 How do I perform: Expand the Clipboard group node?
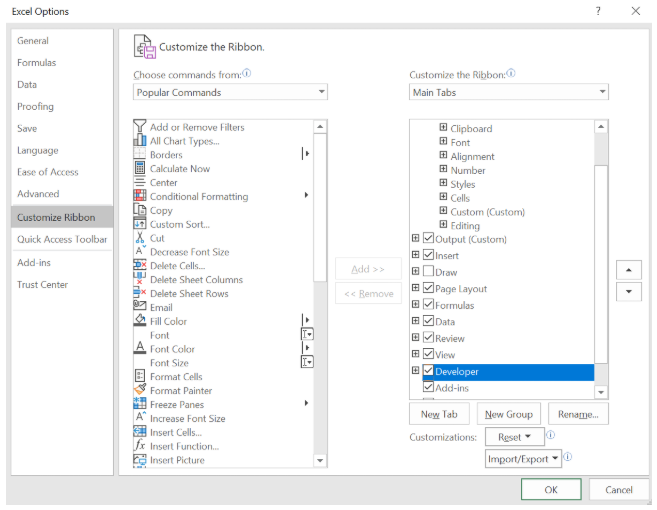click(x=443, y=127)
